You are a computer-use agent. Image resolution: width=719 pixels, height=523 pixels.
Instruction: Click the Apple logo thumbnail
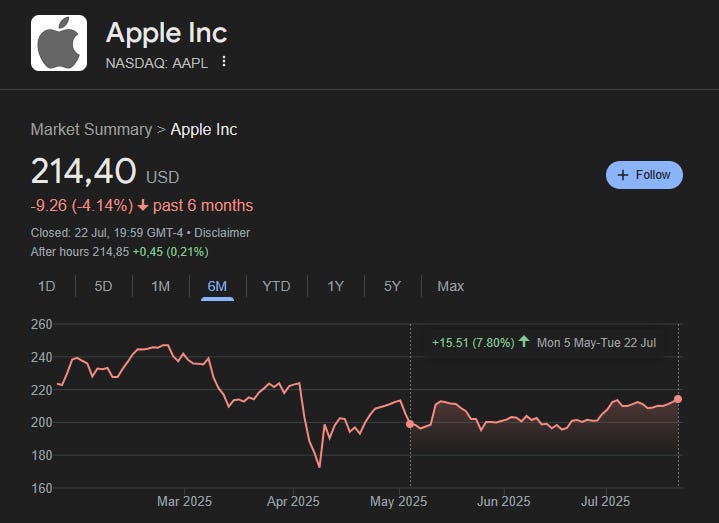point(59,43)
